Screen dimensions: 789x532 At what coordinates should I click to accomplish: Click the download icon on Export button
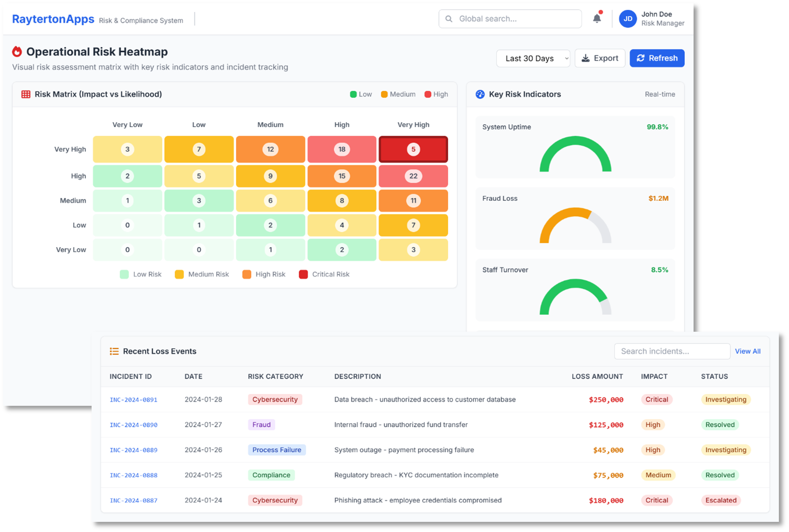click(585, 58)
